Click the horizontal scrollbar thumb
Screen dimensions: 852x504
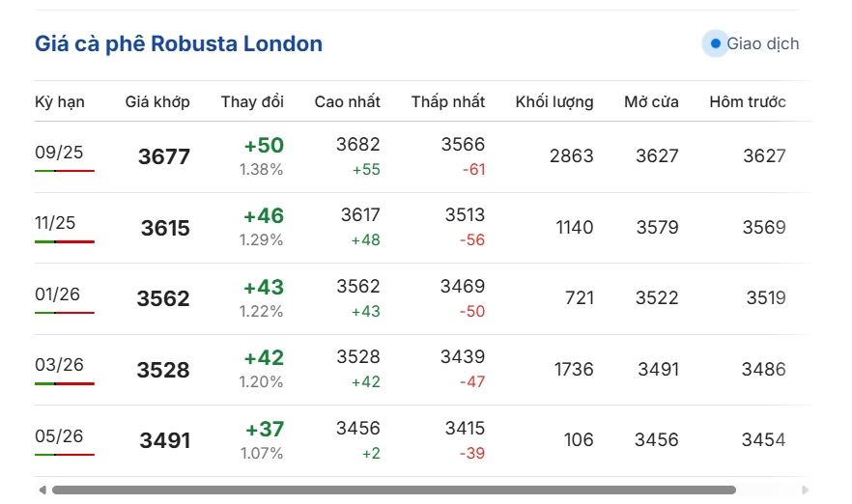pos(394,490)
